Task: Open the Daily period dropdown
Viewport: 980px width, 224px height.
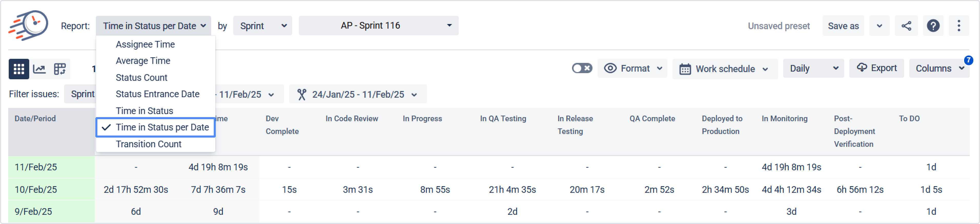Action: (x=813, y=68)
